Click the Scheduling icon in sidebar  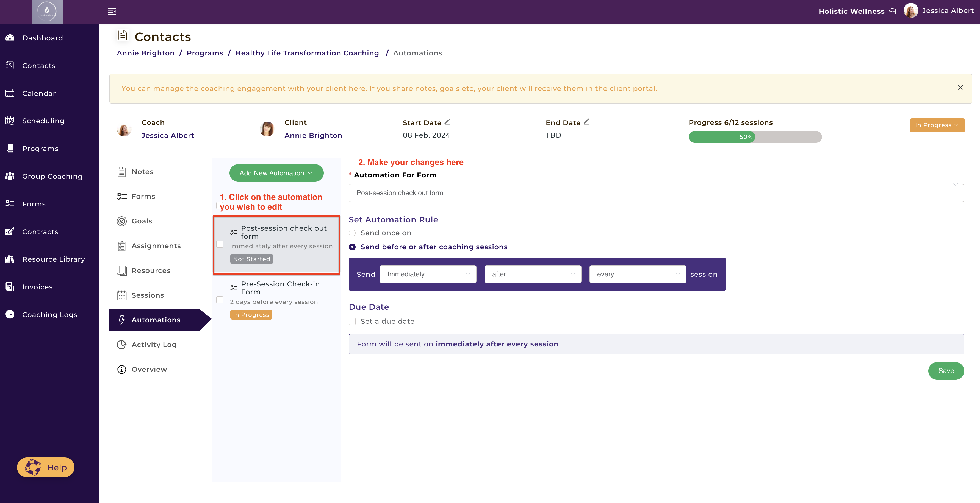10,121
